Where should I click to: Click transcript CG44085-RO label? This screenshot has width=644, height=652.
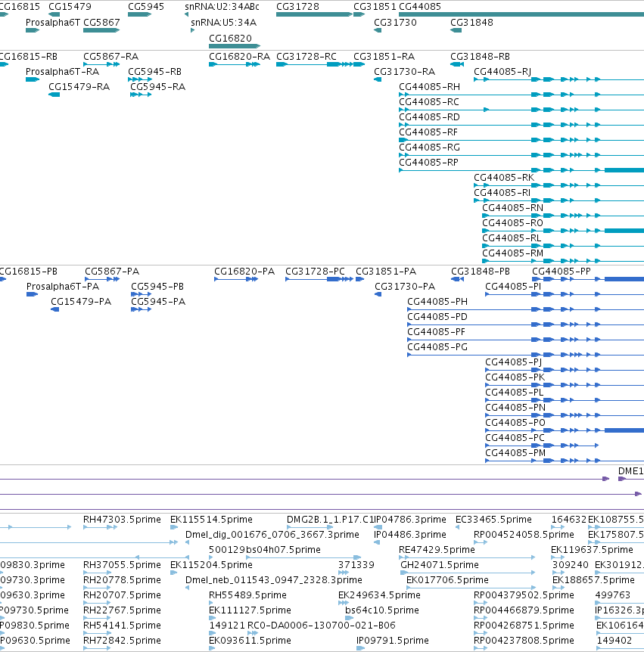point(512,223)
